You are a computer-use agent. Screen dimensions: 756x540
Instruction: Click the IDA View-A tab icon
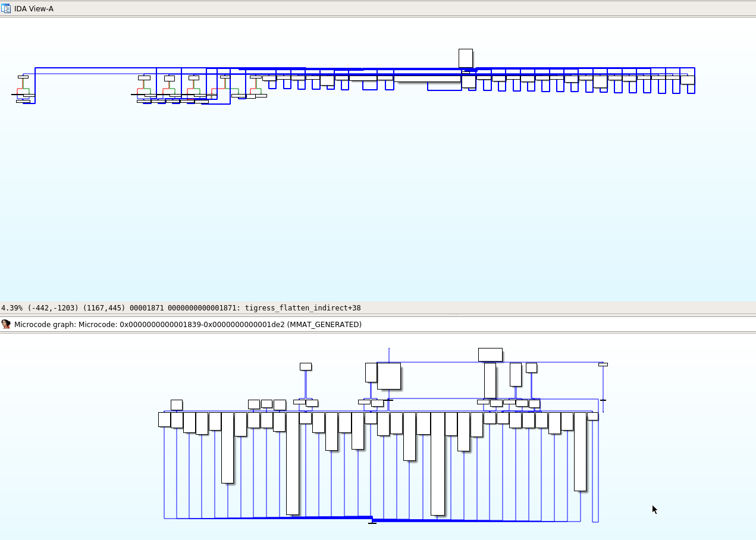(x=6, y=8)
